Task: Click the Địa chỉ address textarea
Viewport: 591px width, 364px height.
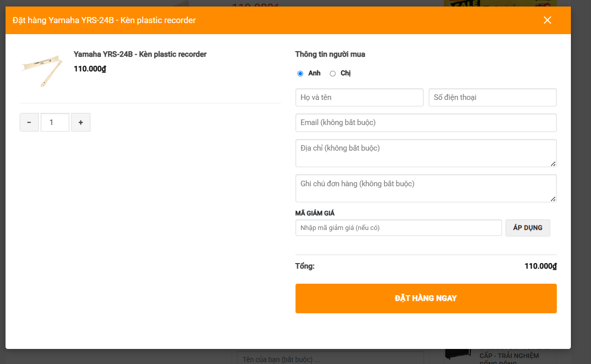Action: point(426,153)
